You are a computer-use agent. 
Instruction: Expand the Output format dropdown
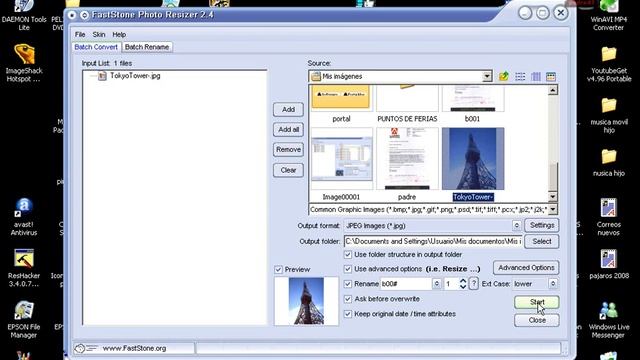(x=516, y=225)
